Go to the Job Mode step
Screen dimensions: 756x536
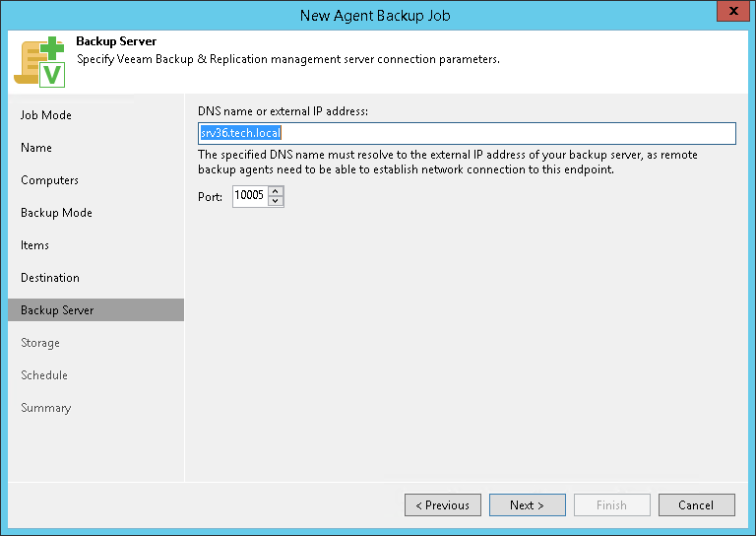coord(46,115)
